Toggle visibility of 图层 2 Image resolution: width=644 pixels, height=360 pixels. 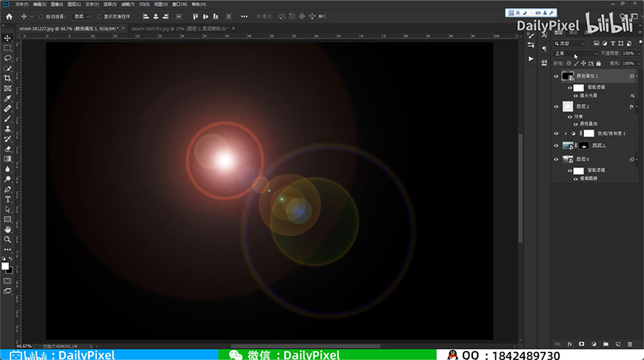click(x=557, y=107)
